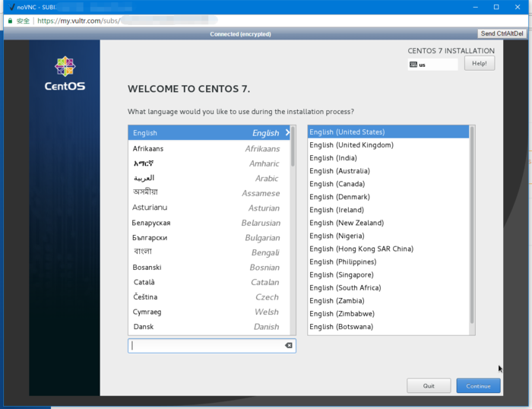Image resolution: width=532 pixels, height=409 pixels.
Task: Choose English (Zimbabwe) locale
Action: [388, 314]
